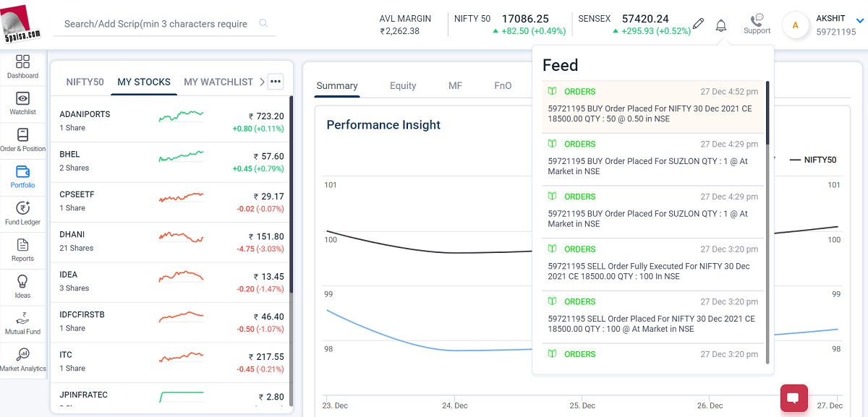Click the Feed panel title
This screenshot has height=417, width=868.
[x=561, y=65]
